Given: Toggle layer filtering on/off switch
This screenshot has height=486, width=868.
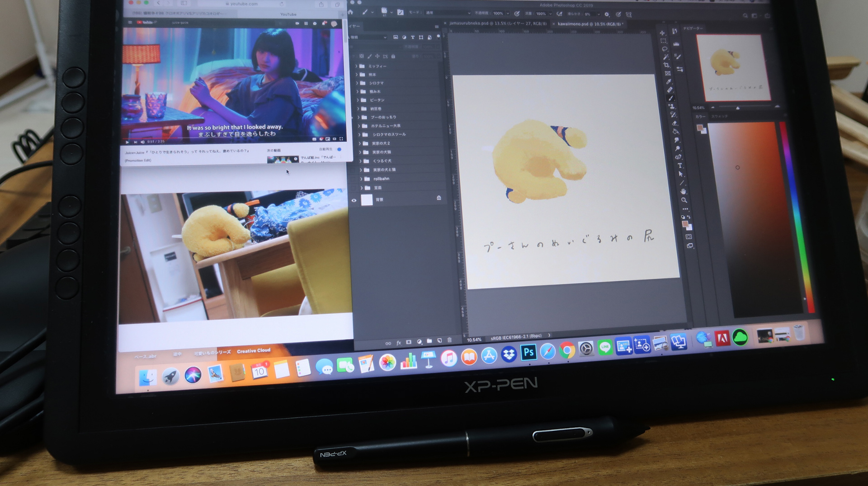Looking at the screenshot, I should pos(438,37).
